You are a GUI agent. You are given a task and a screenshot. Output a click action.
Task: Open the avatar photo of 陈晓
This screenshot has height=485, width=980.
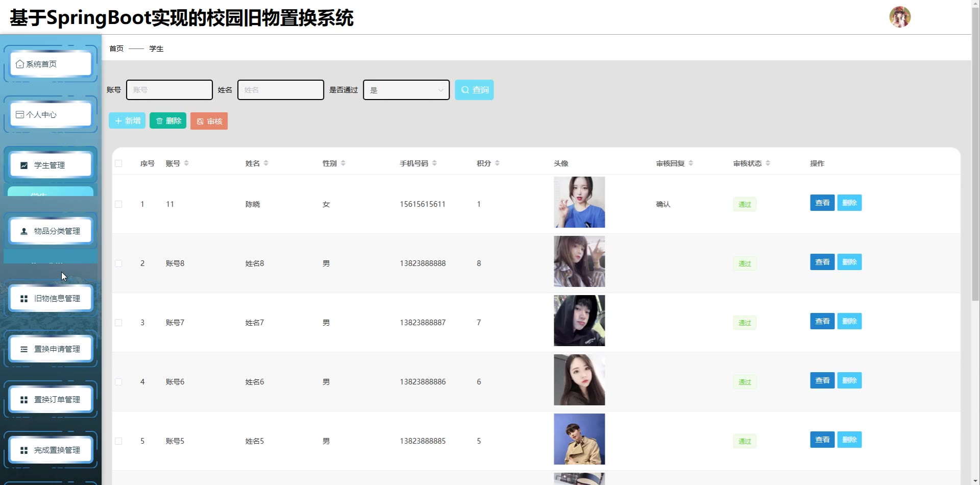coord(579,202)
